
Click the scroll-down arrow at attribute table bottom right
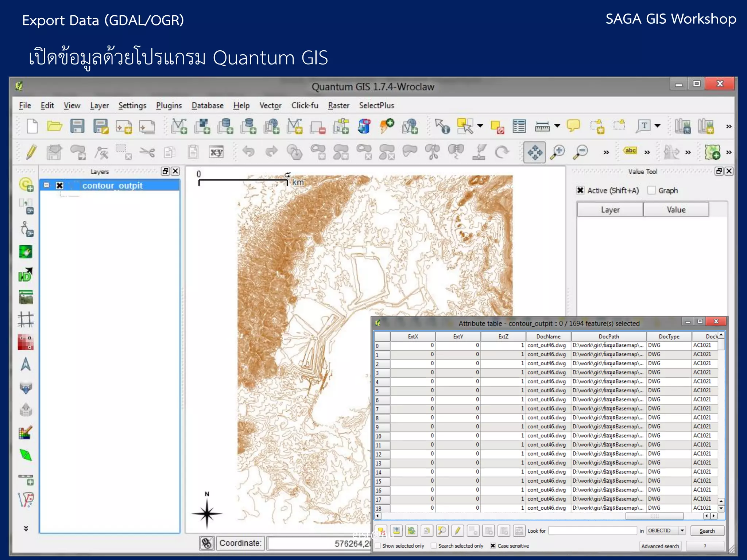point(721,508)
